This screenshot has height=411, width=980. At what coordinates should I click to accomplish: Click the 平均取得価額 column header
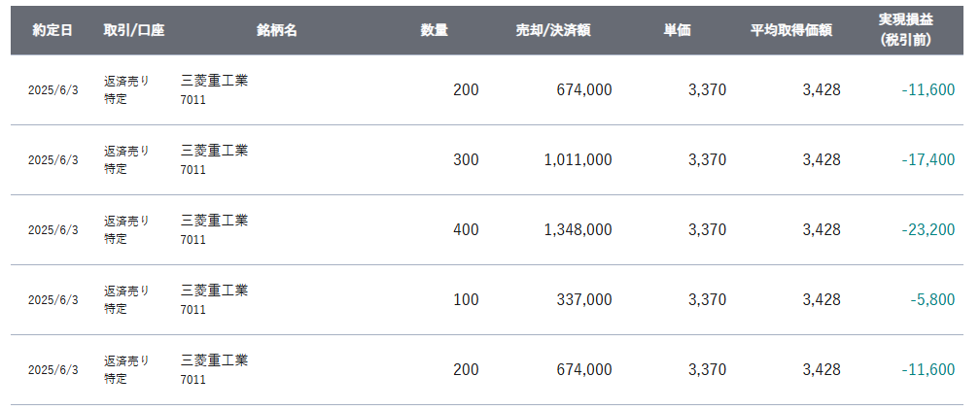791,31
